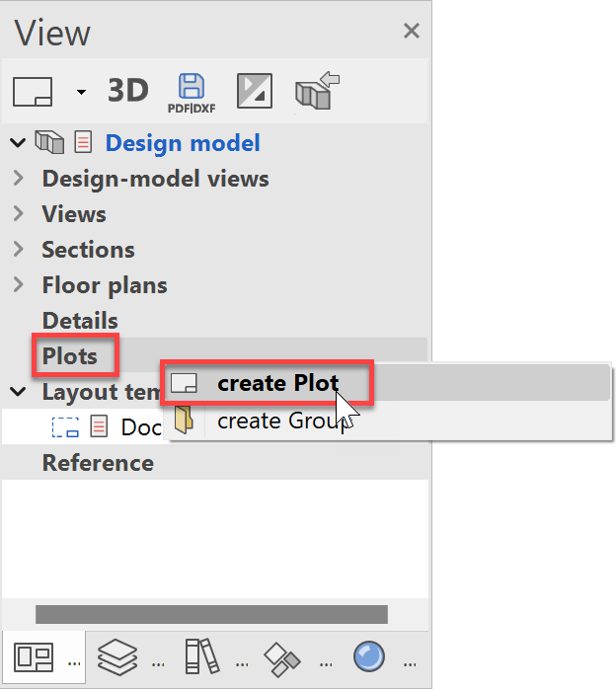The height and width of the screenshot is (691, 616).
Task: Open the Layers tab icon at bottom
Action: coord(117,657)
